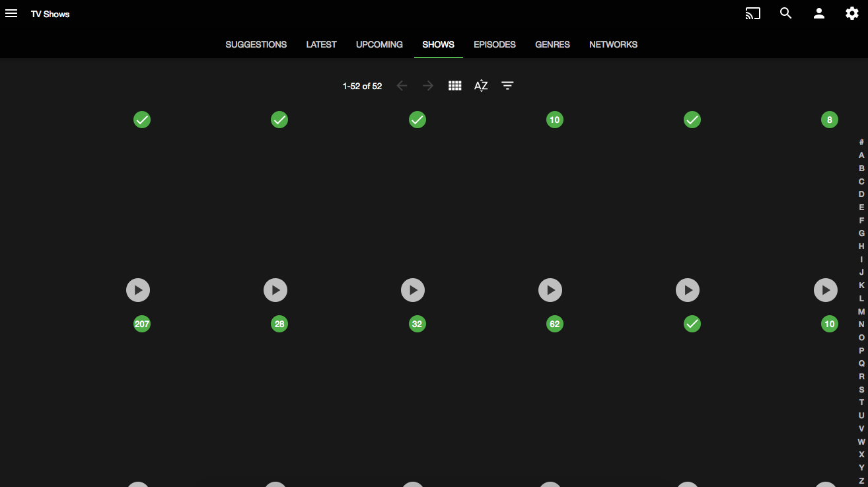Open the filter options icon
Screen dimensions: 868x487
(x=507, y=86)
